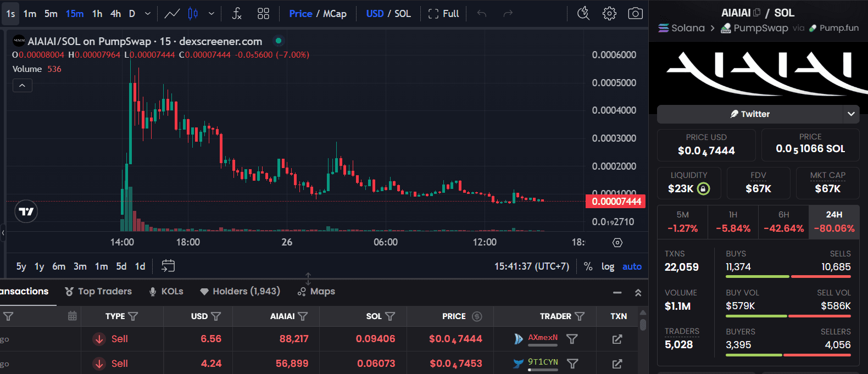Viewport: 868px width, 374px height.
Task: Click the alert clock icon in toolbar
Action: 583,14
